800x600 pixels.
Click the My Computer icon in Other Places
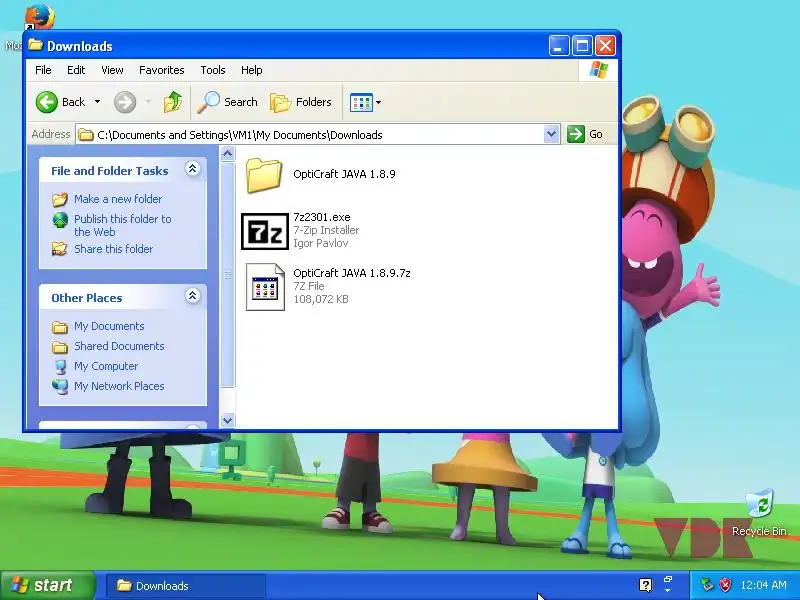pos(60,367)
